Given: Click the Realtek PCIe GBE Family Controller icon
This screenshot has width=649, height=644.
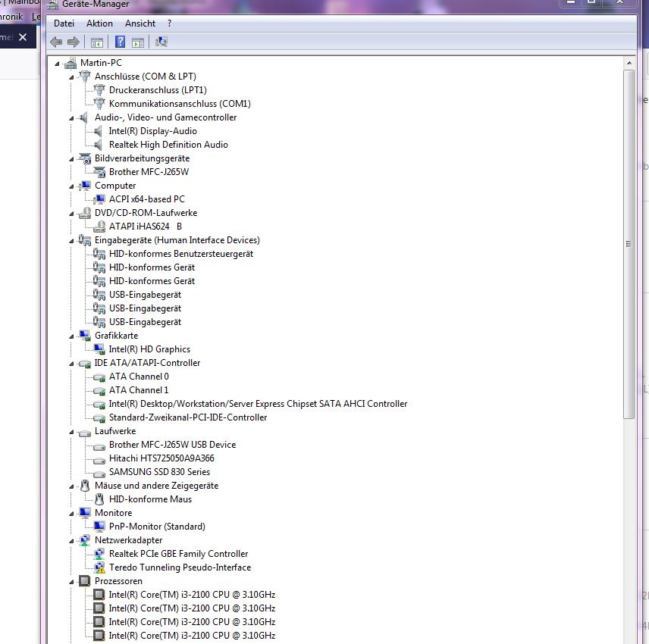Looking at the screenshot, I should coord(99,553).
